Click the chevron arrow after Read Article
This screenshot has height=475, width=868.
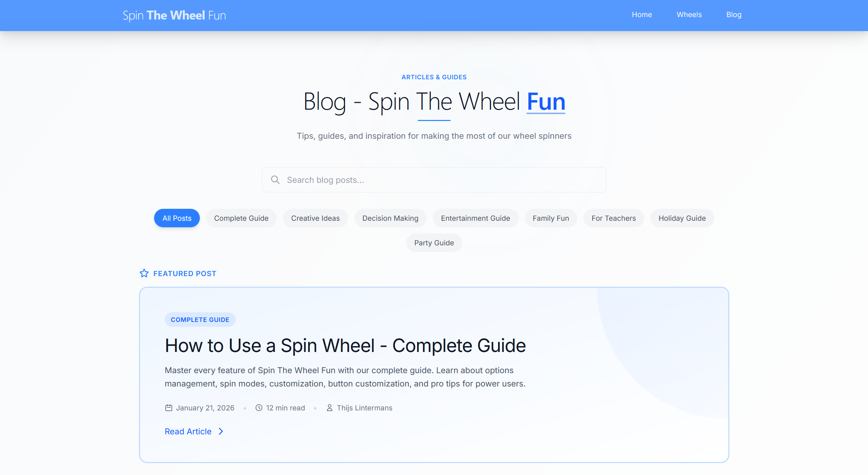click(x=221, y=431)
